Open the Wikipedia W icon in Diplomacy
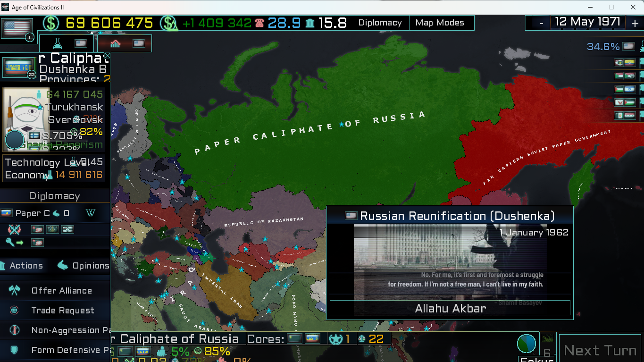The width and height of the screenshot is (644, 362). click(x=91, y=213)
